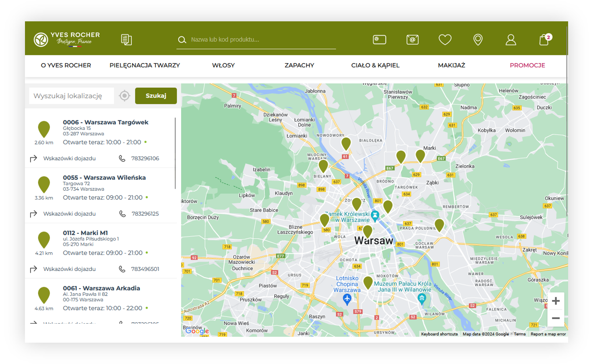Click Wskazówki dojazdu for Marki M1
The height and width of the screenshot is (364, 594).
tap(69, 269)
